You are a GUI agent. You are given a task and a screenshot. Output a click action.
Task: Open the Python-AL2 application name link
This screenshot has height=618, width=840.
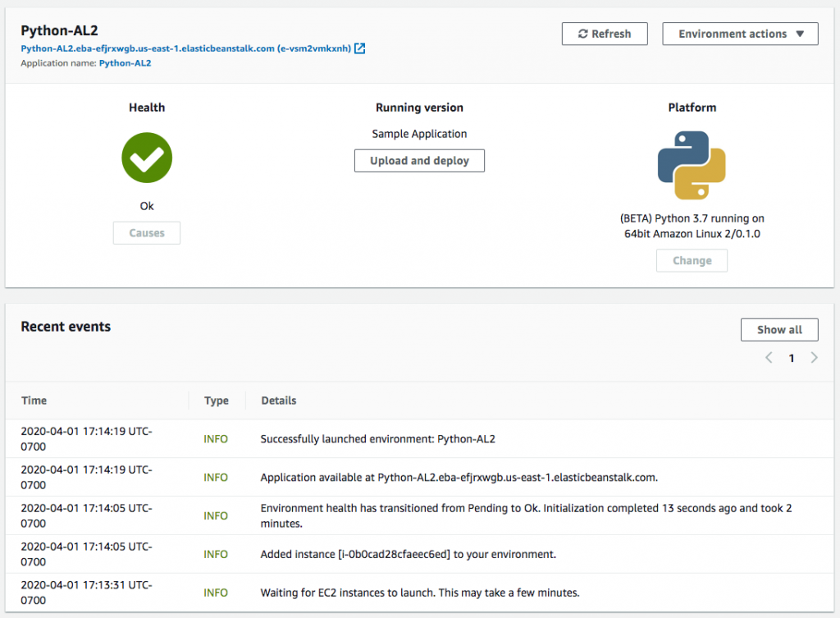[125, 62]
